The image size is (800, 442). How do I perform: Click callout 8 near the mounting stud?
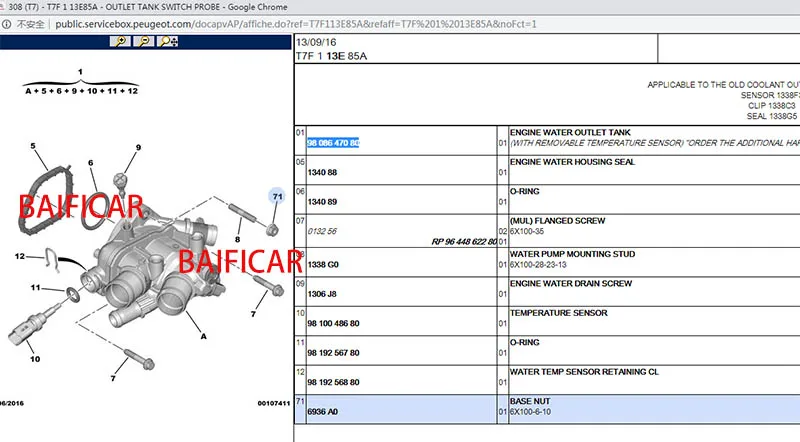[237, 239]
